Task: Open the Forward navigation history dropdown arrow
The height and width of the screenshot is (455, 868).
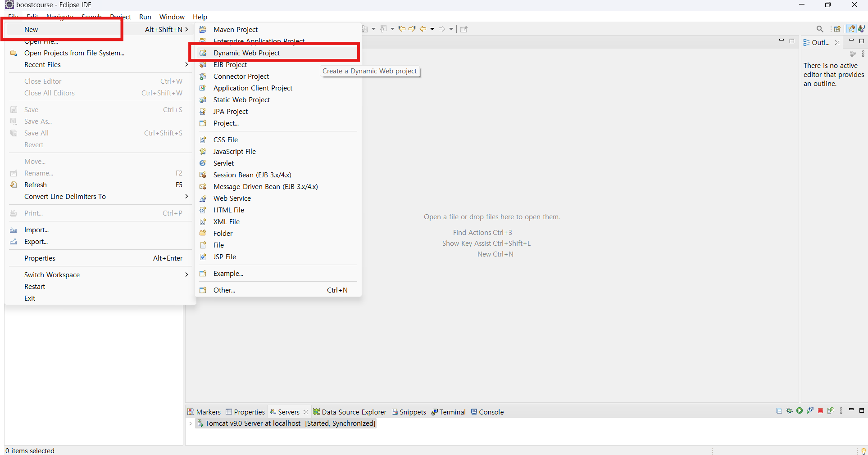Action: pos(451,29)
